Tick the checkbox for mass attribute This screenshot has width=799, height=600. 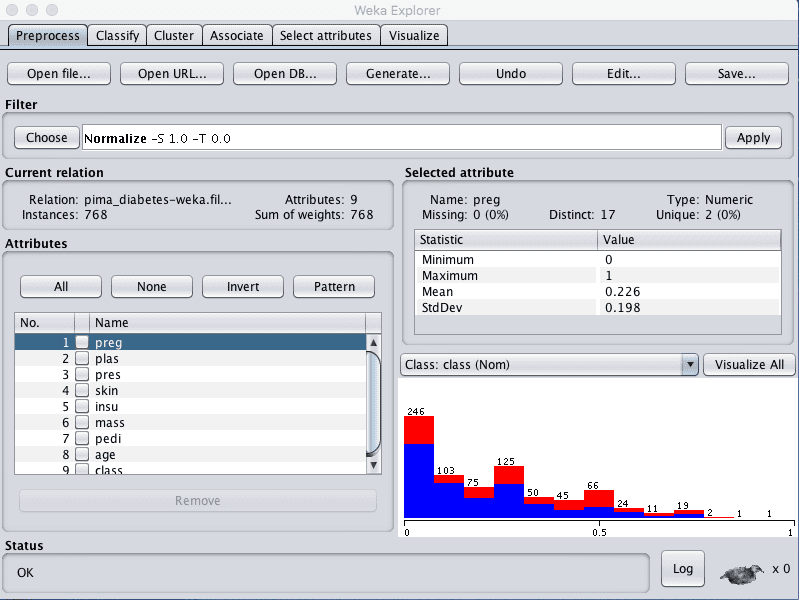(x=82, y=423)
